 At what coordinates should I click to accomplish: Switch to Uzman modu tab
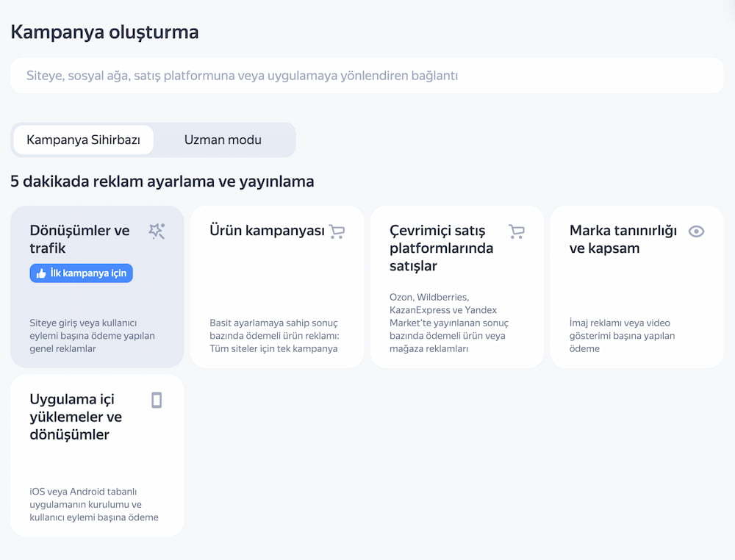pyautogui.click(x=223, y=140)
